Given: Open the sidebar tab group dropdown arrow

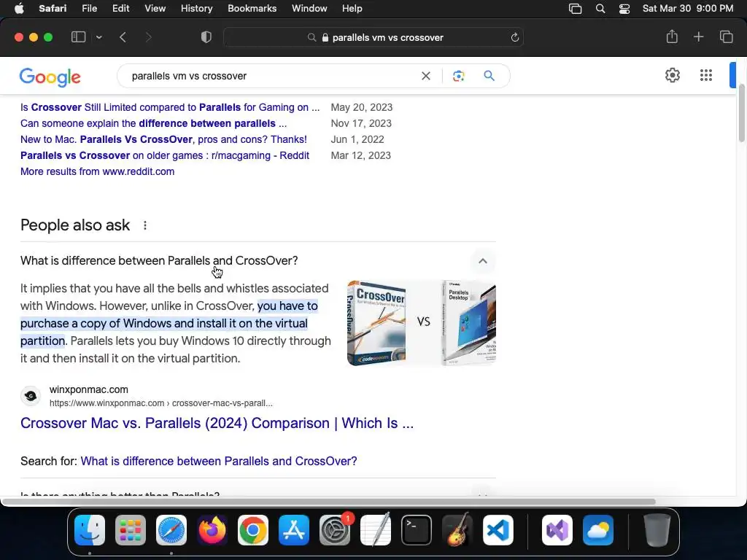Looking at the screenshot, I should click(x=98, y=37).
